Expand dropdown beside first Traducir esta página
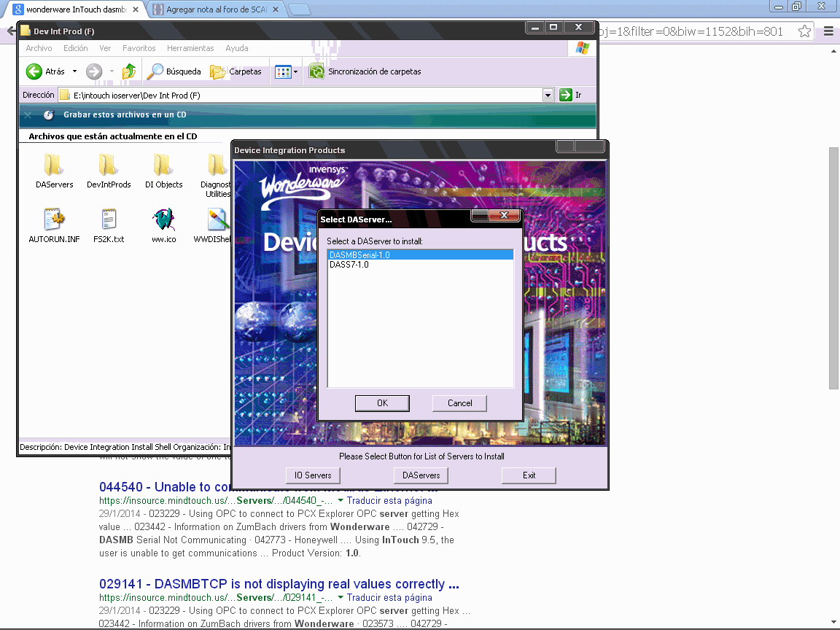The width and height of the screenshot is (840, 630). pyautogui.click(x=341, y=500)
